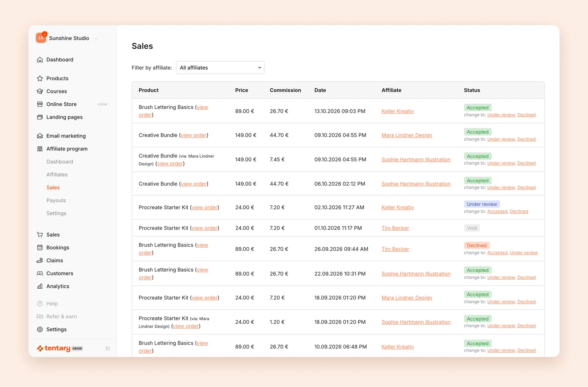The height and width of the screenshot is (387, 588).
Task: Select the Analytics bar chart icon
Action: pos(40,286)
